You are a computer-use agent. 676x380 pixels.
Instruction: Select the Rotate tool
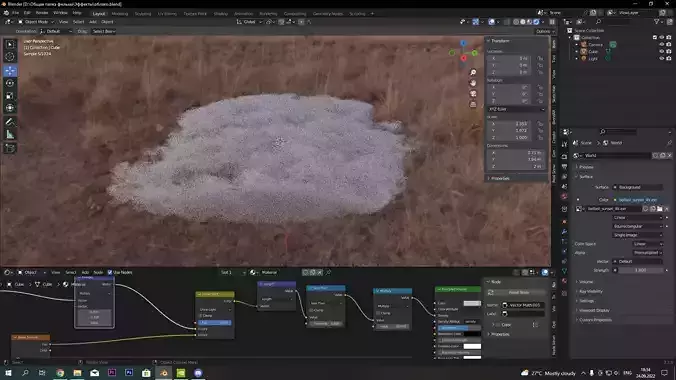click(10, 83)
